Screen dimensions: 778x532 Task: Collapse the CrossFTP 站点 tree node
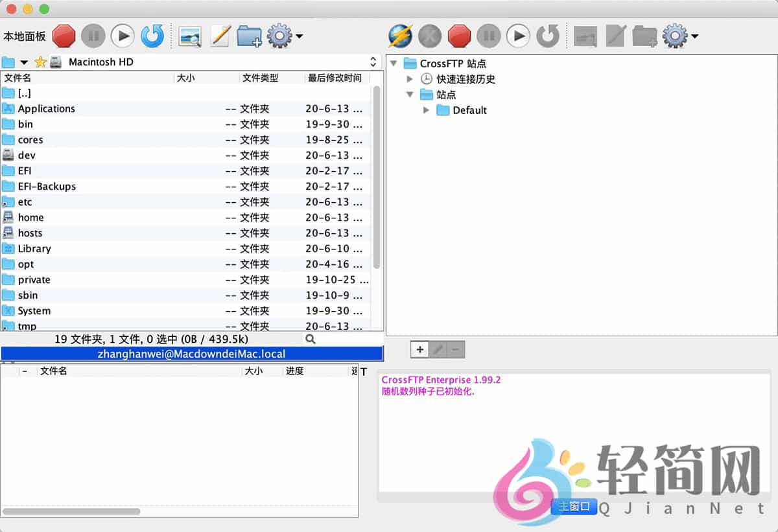394,64
